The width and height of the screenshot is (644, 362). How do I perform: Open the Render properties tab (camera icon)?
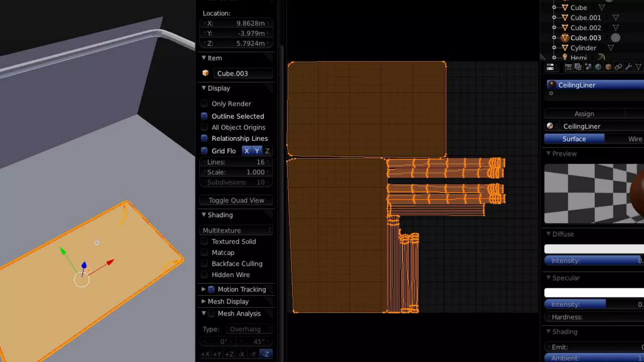[x=568, y=67]
